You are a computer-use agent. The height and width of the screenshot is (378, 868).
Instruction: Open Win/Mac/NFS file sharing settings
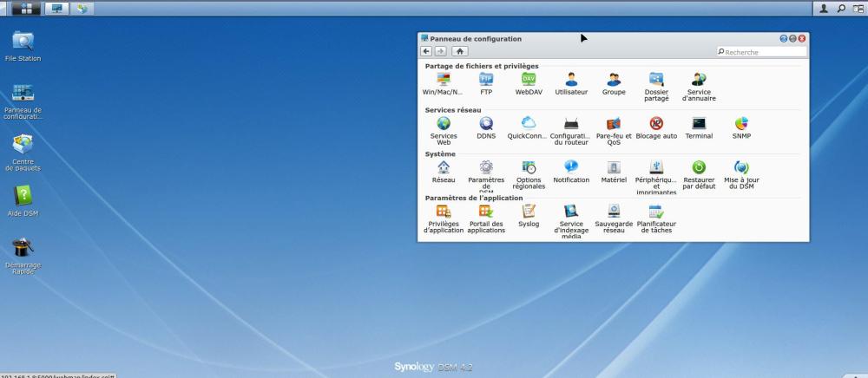[443, 84]
